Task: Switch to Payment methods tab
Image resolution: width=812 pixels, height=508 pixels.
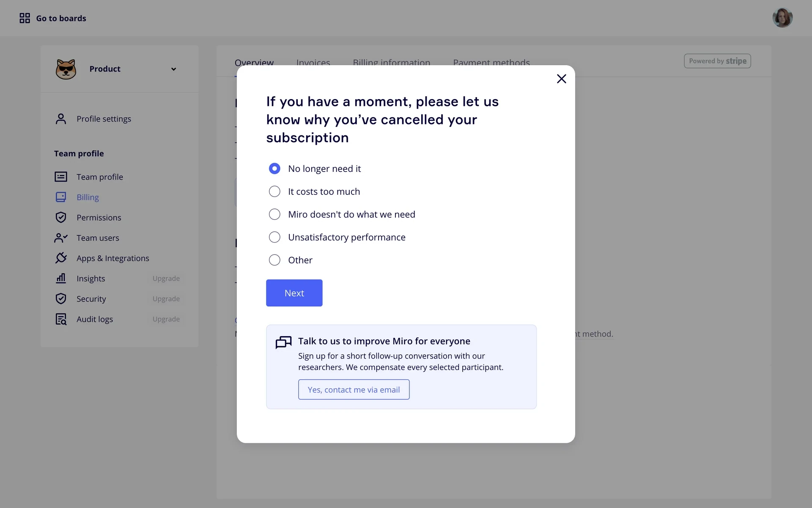Action: point(491,62)
